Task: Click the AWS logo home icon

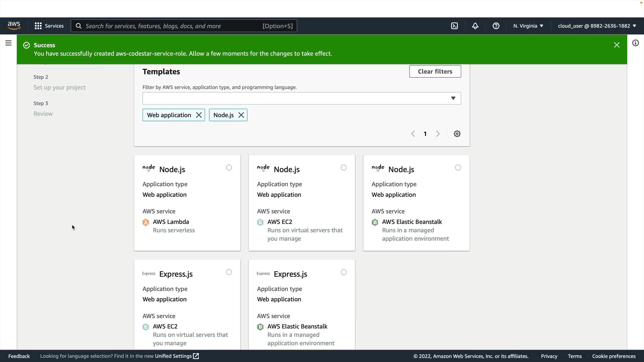Action: coord(14,25)
